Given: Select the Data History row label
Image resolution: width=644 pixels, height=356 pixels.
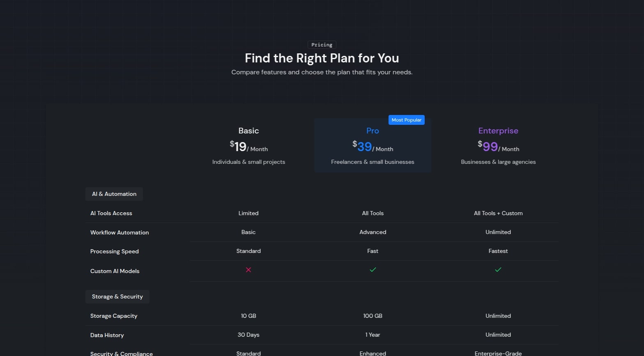Looking at the screenshot, I should point(107,335).
